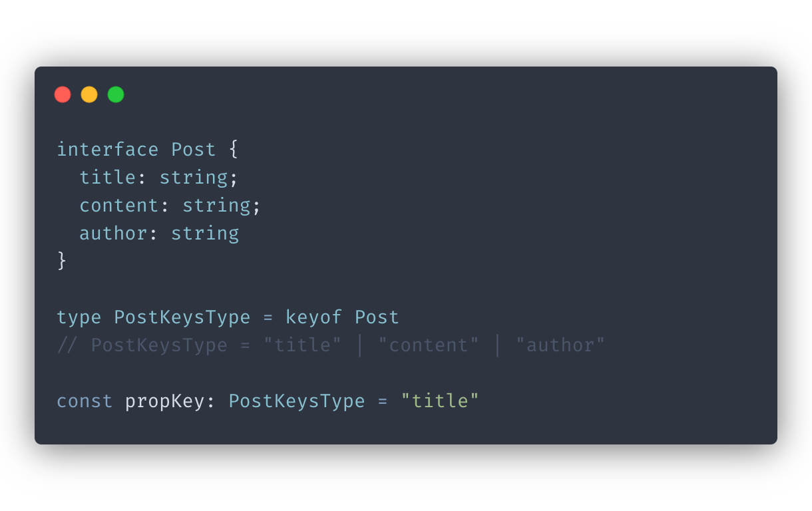Click the 'type' keyword
The width and height of the screenshot is (812, 511).
(79, 317)
